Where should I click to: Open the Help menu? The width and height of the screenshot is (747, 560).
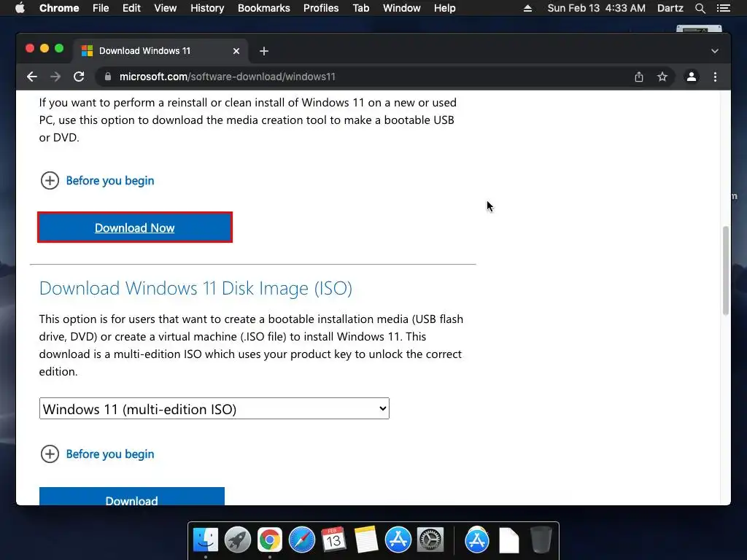[444, 8]
